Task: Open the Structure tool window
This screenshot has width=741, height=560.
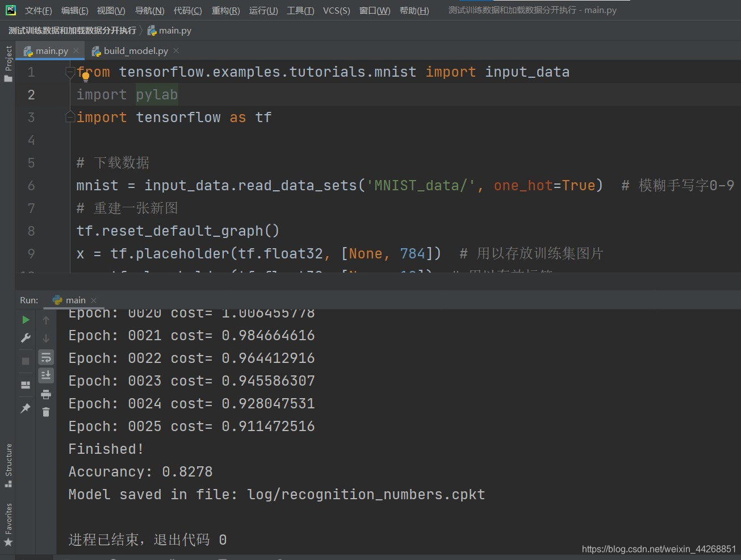Action: tap(8, 461)
